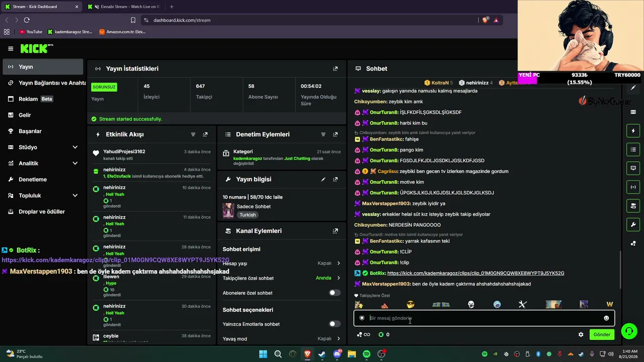The height and width of the screenshot is (362, 644).
Task: Open Windows Start menu
Action: pos(263,354)
